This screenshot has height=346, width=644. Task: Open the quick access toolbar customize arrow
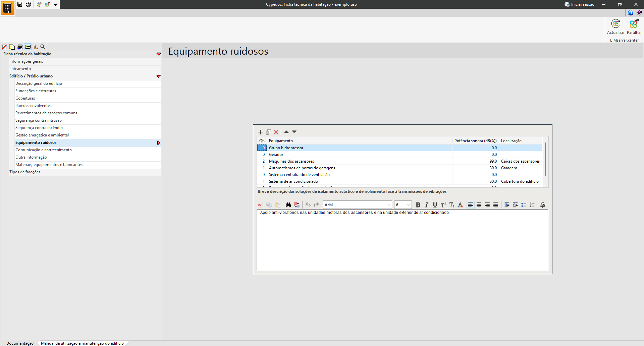56,4
